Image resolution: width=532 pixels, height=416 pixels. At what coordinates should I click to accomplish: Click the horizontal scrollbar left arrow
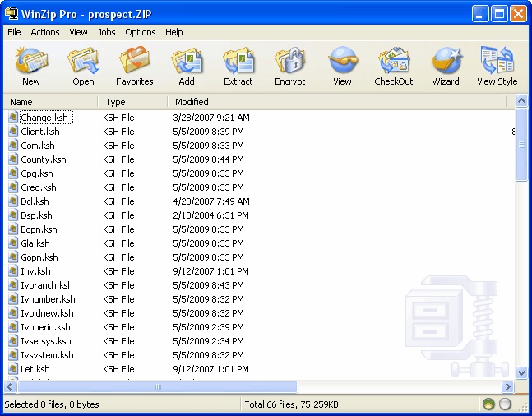point(10,386)
